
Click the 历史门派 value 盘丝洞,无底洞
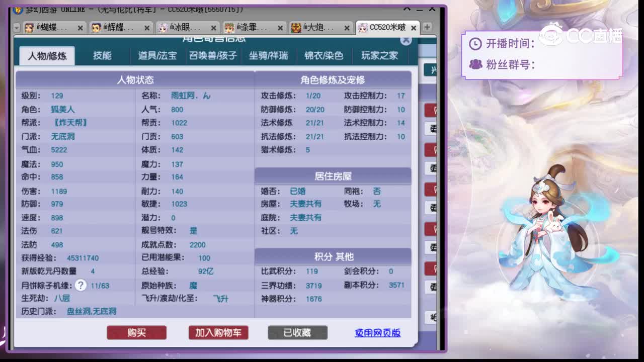tap(92, 311)
